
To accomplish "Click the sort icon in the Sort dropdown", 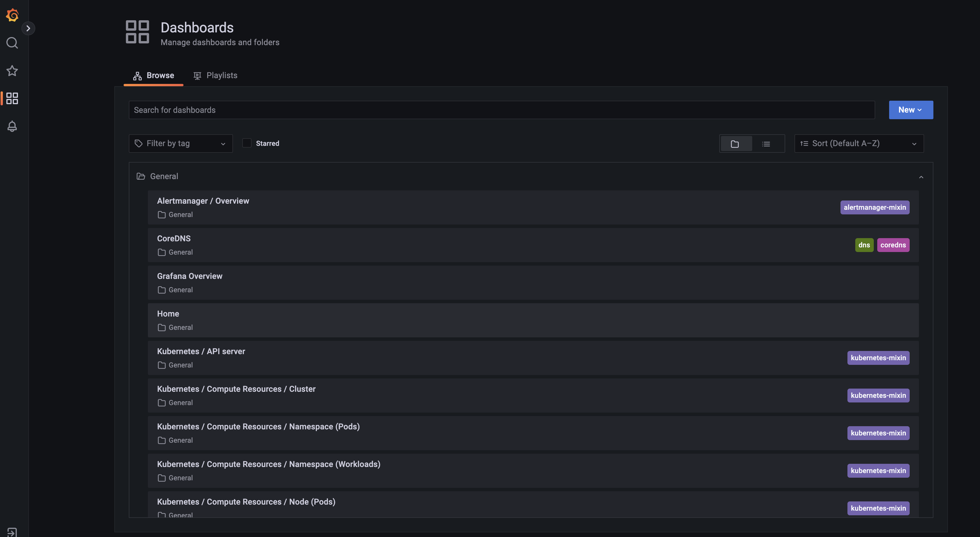I will (x=804, y=144).
